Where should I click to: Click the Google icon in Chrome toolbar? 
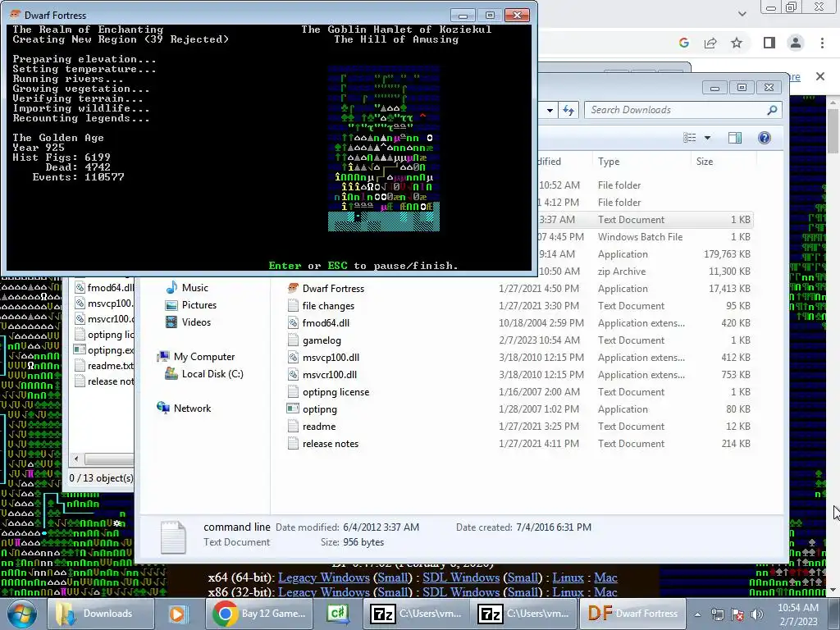click(683, 43)
